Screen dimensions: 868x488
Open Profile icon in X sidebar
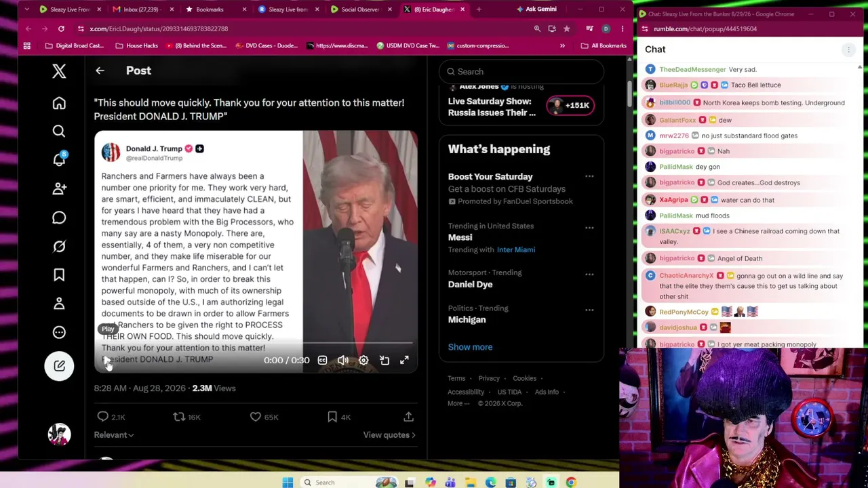point(59,304)
